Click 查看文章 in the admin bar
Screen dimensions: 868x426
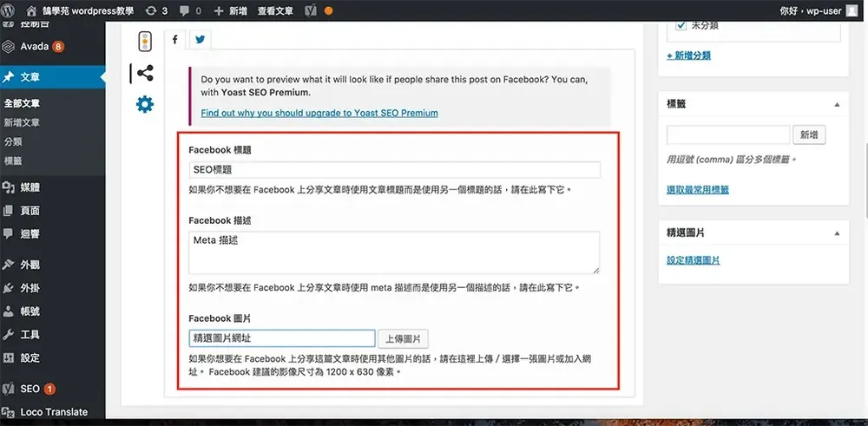point(275,10)
